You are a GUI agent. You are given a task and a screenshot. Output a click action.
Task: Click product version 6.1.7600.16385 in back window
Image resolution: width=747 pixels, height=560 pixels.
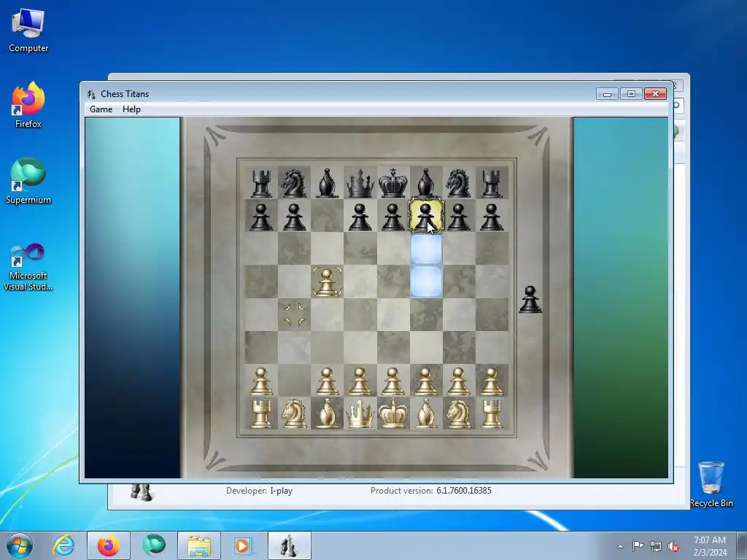(x=463, y=491)
